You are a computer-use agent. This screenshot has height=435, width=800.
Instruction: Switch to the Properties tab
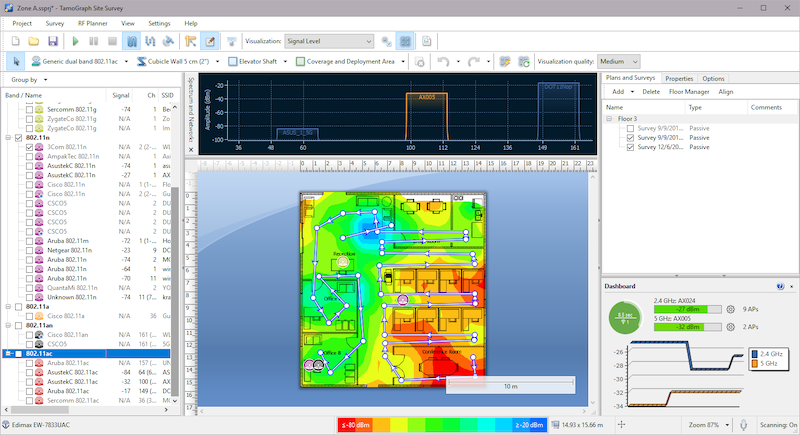coord(679,79)
